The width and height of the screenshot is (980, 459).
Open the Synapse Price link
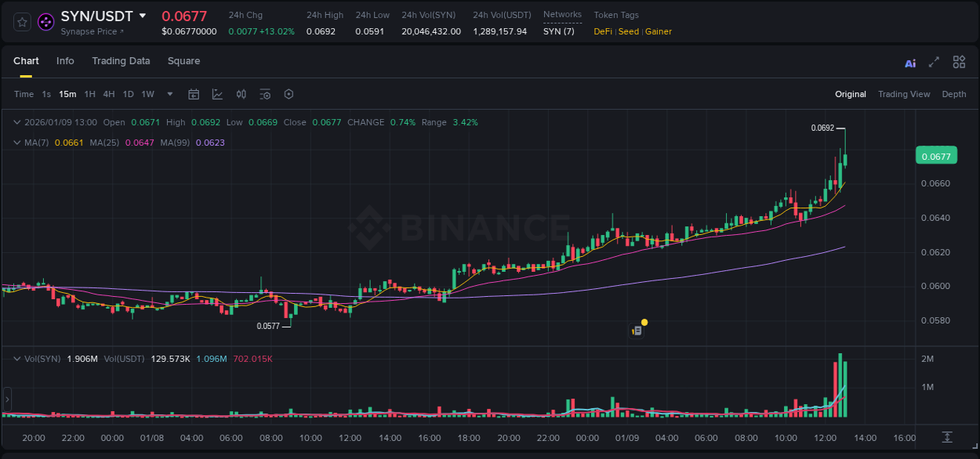87,31
